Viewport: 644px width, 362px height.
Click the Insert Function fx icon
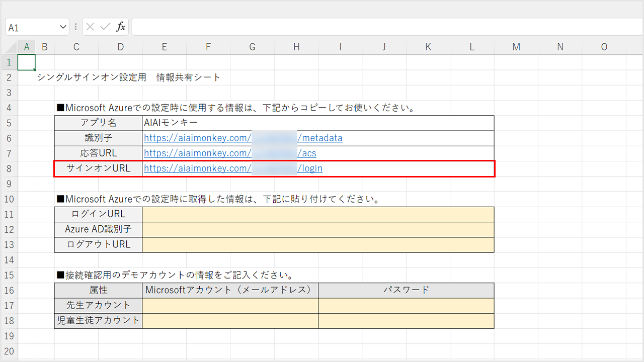(121, 27)
